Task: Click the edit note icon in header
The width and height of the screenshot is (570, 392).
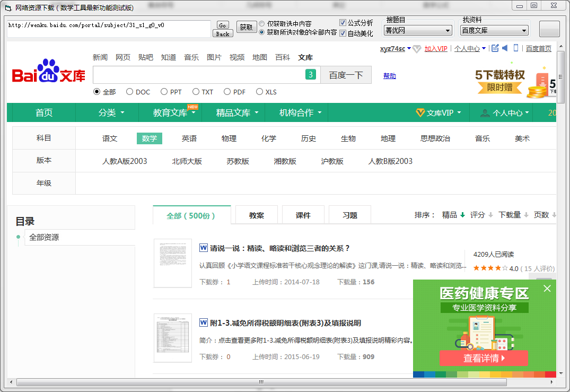Action: pyautogui.click(x=495, y=48)
